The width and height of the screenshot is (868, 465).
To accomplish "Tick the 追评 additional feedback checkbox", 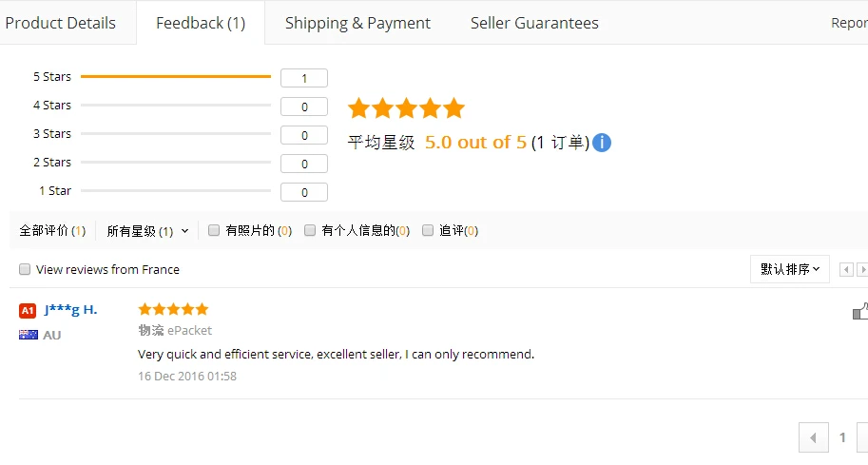I will coord(428,230).
